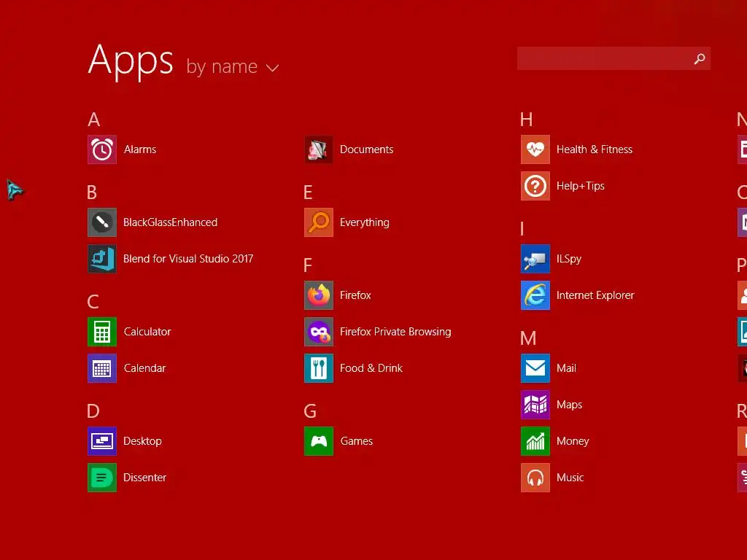Open the Desktop tile icon
The image size is (747, 560).
pyautogui.click(x=102, y=441)
